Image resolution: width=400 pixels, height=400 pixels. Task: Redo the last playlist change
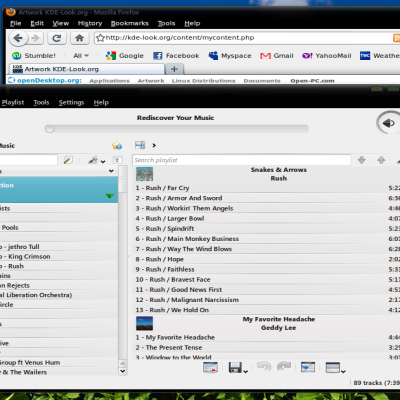284,367
